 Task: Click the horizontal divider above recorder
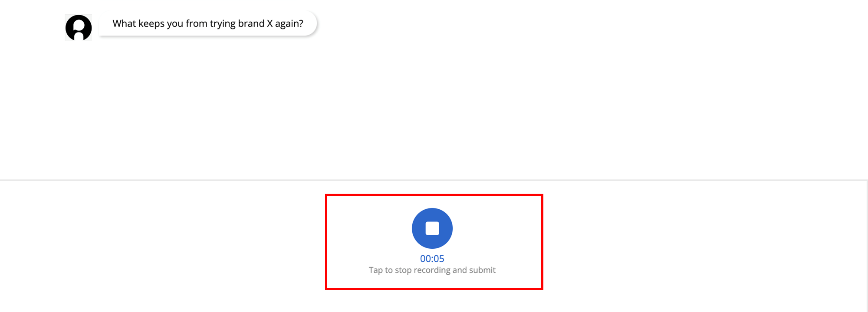coord(434,180)
